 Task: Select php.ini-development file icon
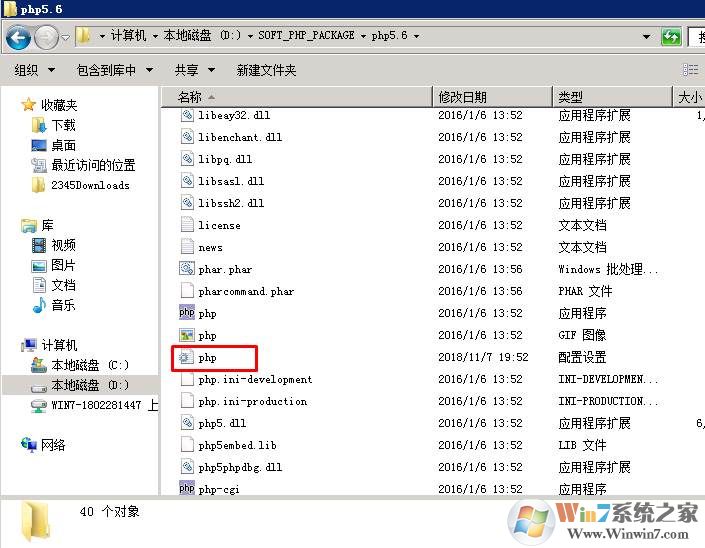187,379
